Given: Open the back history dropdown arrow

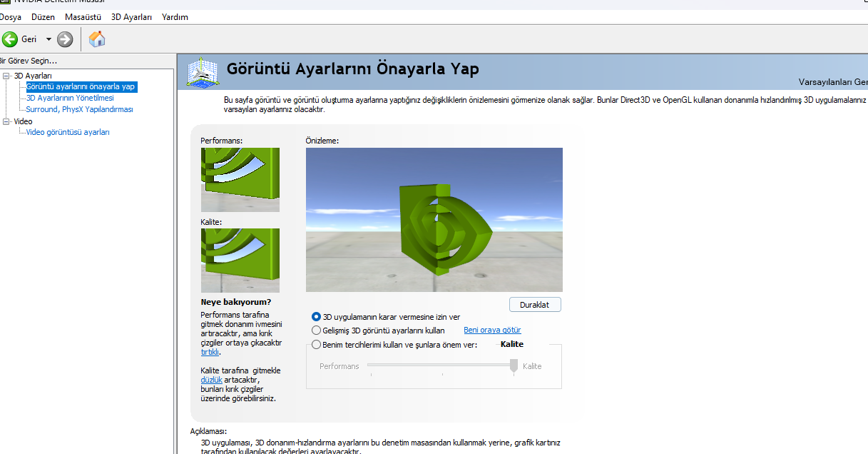Looking at the screenshot, I should tap(48, 39).
